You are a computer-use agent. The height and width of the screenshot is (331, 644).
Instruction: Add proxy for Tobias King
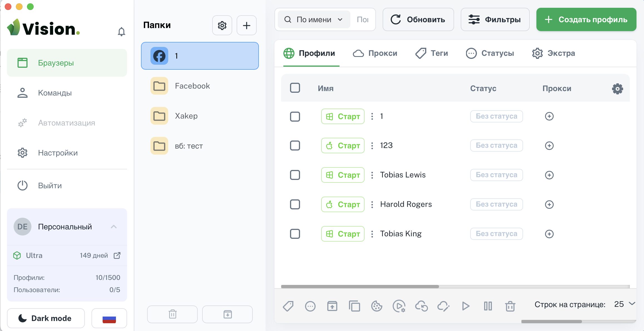coord(549,234)
